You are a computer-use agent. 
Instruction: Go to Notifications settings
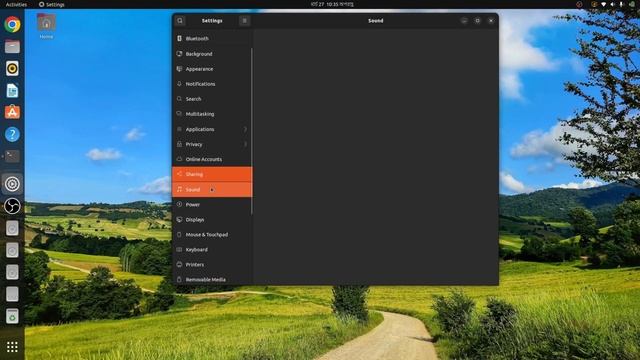(212, 84)
